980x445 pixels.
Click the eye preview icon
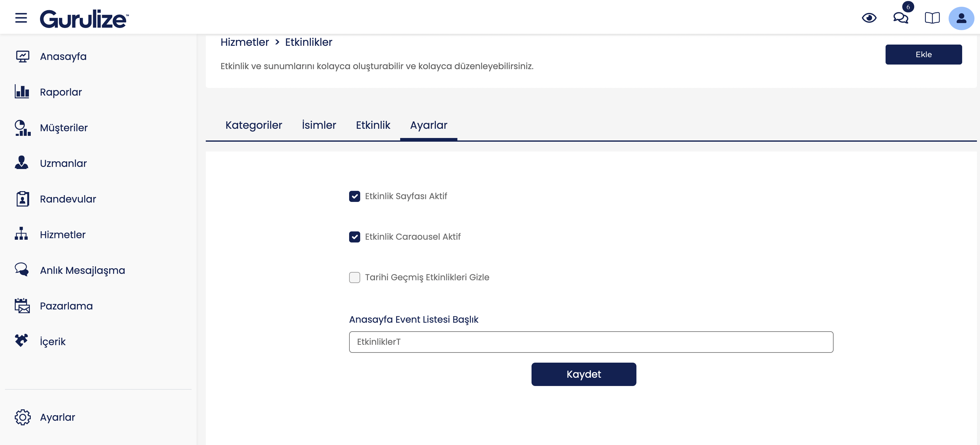click(869, 18)
